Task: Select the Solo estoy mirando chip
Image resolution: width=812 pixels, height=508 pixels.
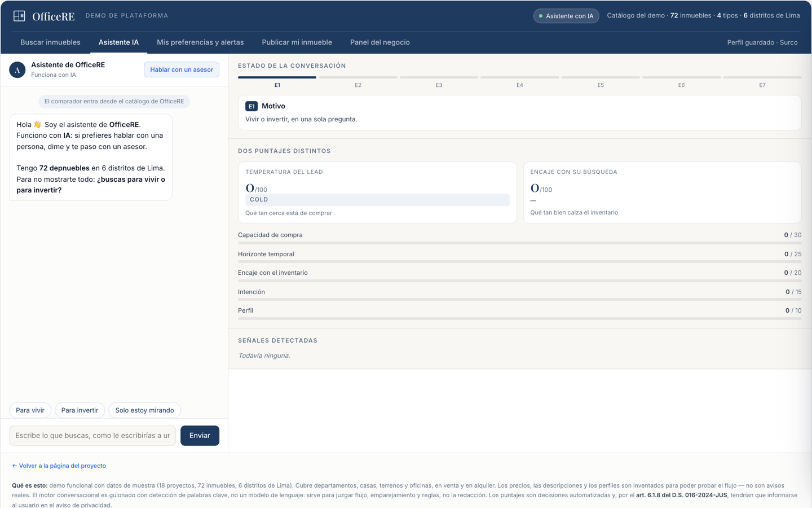Action: (x=144, y=410)
